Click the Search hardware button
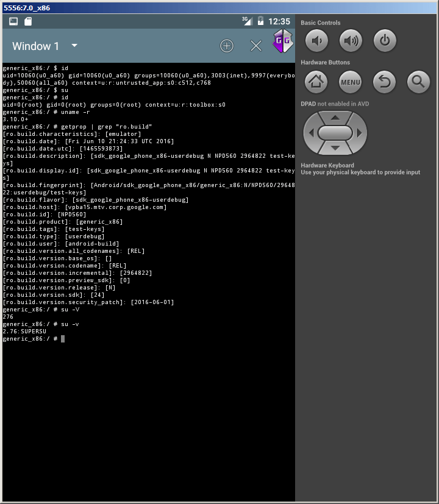Viewport: 439px width, 504px height. point(418,82)
